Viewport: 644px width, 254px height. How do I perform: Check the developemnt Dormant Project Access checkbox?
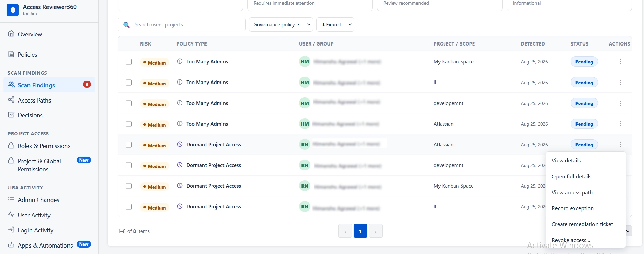click(129, 165)
